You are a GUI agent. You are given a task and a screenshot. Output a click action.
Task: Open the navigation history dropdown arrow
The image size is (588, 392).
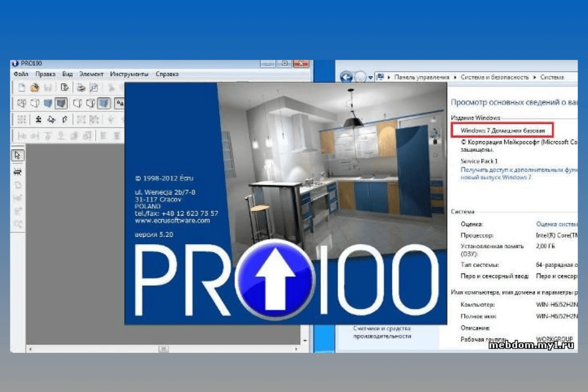[x=370, y=77]
